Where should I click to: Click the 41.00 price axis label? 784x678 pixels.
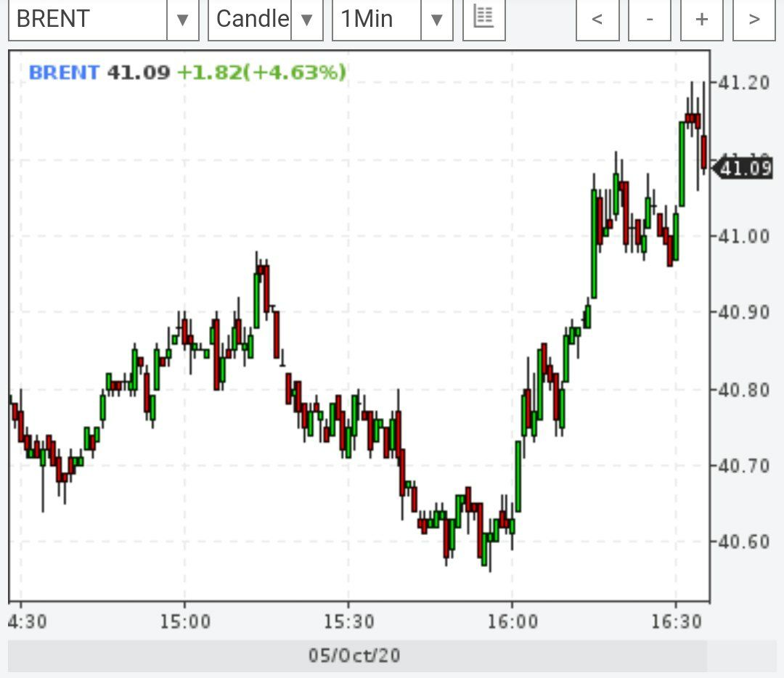(743, 236)
